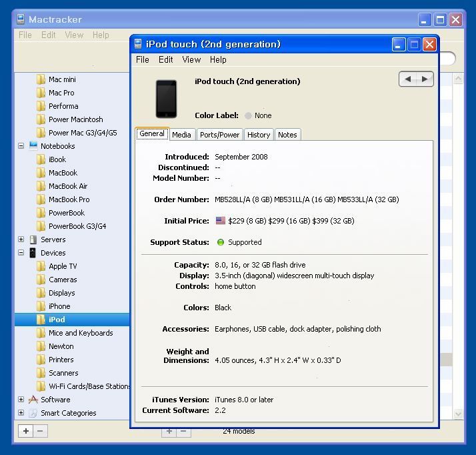The height and width of the screenshot is (455, 476).
Task: Open the iBook folder icon
Action: point(41,159)
